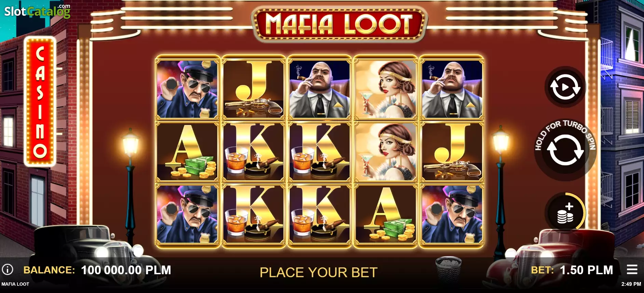Click the mafia boss symbol in reel five

pos(452,89)
